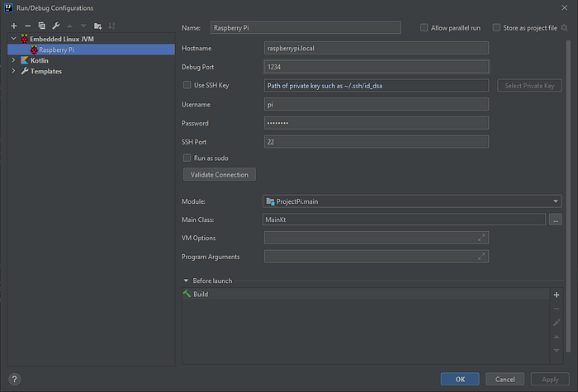
Task: Select the Build before-launch task
Action: point(365,294)
